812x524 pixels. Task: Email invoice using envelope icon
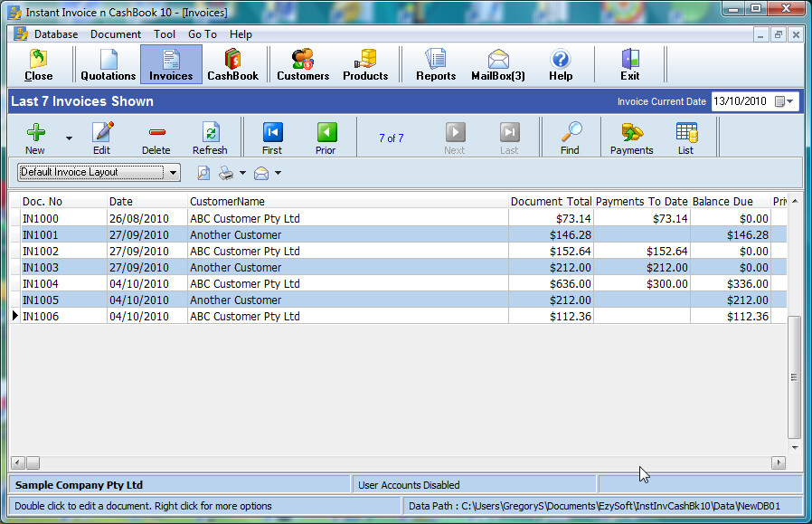point(261,173)
